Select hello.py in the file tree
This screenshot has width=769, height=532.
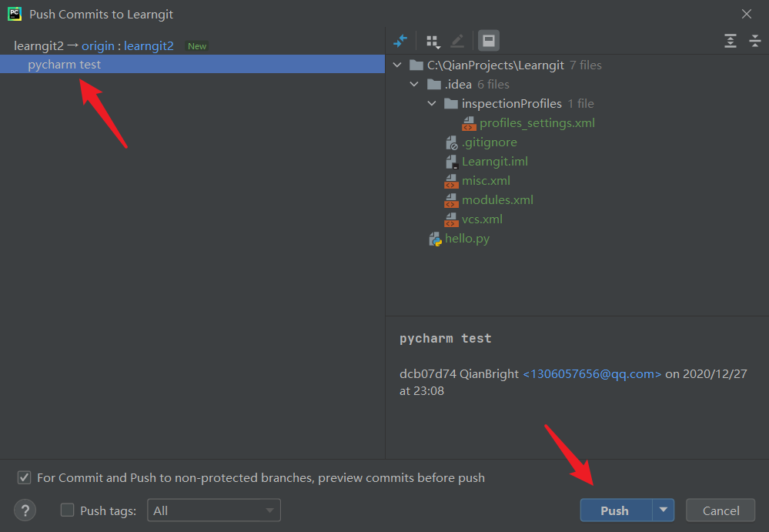[467, 239]
